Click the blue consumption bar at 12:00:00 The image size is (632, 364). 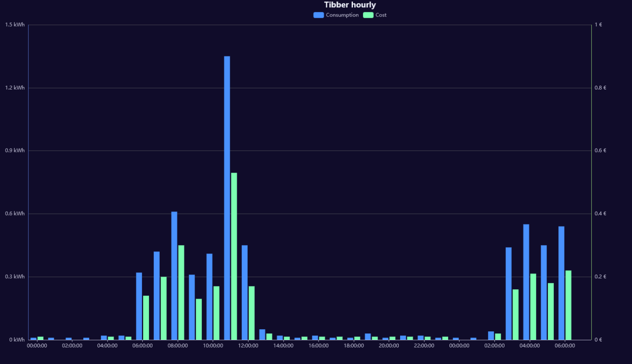point(245,293)
